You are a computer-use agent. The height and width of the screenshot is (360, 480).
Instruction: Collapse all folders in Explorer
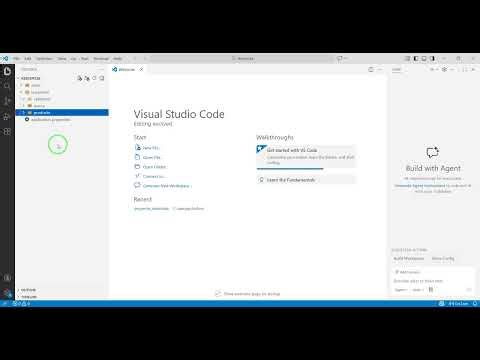click(102, 78)
